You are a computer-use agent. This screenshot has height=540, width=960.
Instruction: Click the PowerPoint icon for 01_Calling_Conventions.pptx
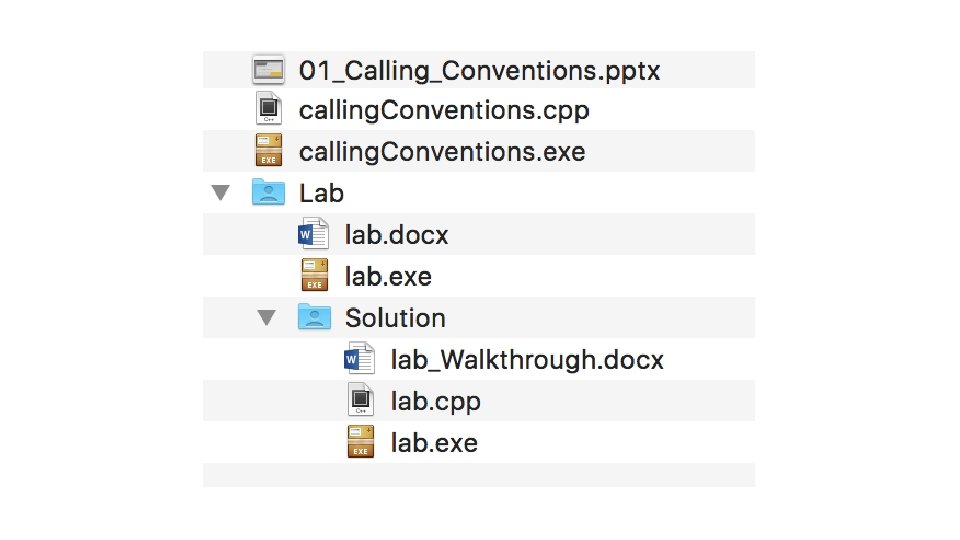[x=268, y=70]
